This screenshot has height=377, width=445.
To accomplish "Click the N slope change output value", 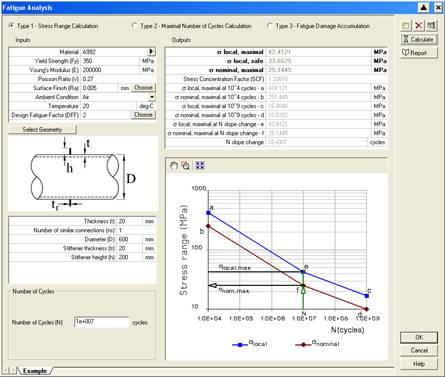I will tap(317, 142).
